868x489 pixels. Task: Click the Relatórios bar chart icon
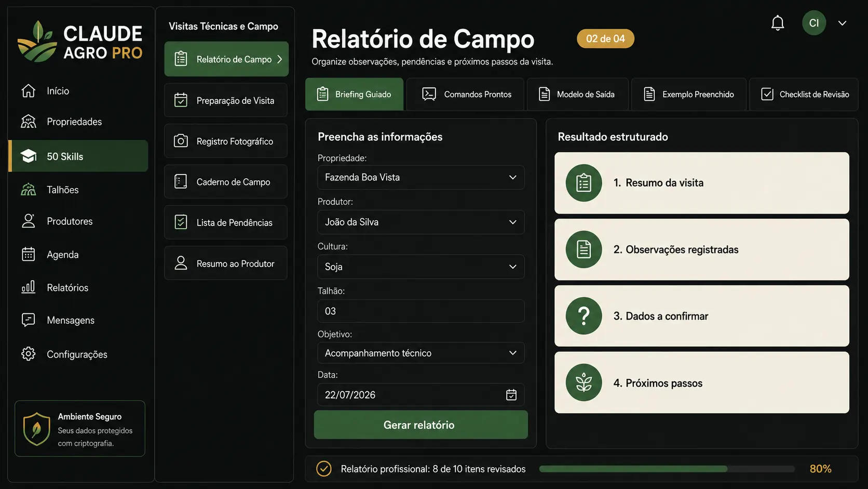tap(28, 287)
